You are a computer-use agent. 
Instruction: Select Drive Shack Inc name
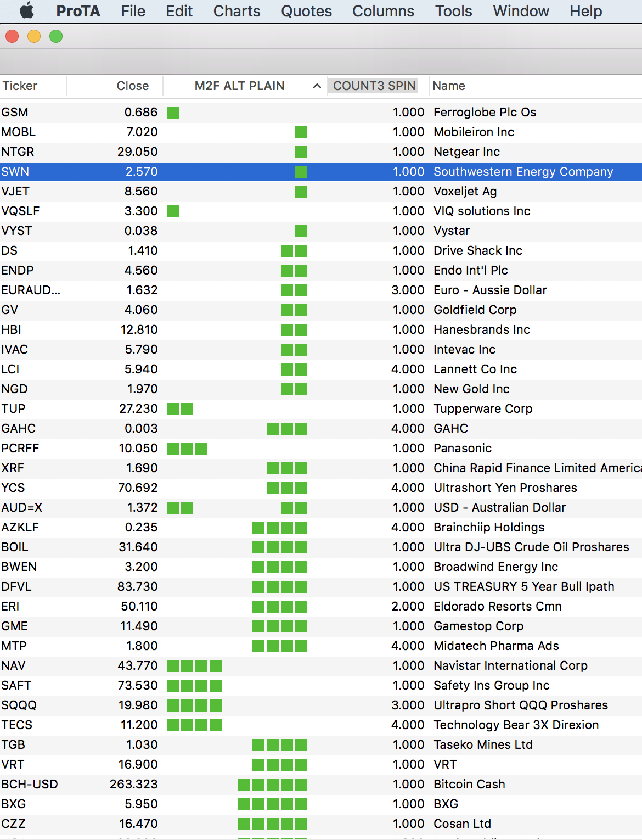478,251
